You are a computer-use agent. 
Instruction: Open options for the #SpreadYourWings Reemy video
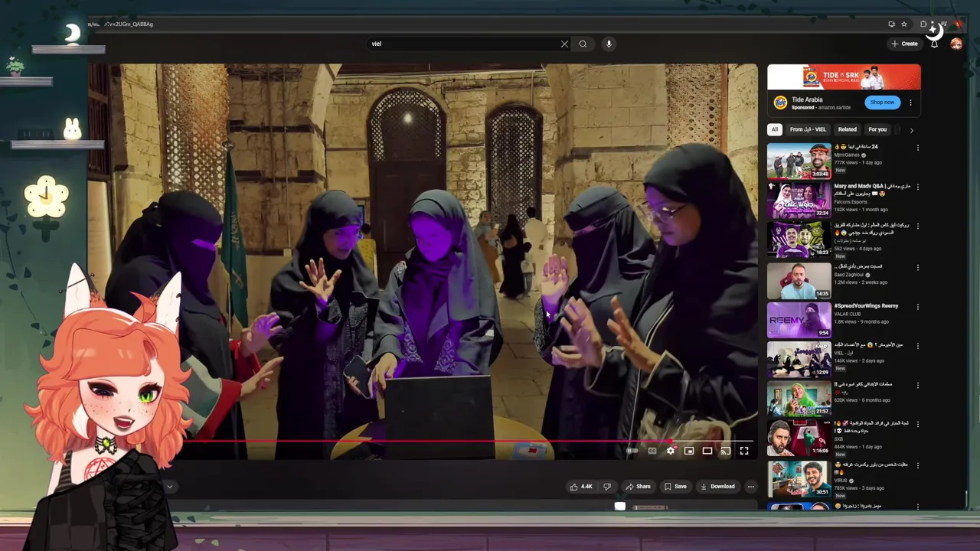coord(917,307)
